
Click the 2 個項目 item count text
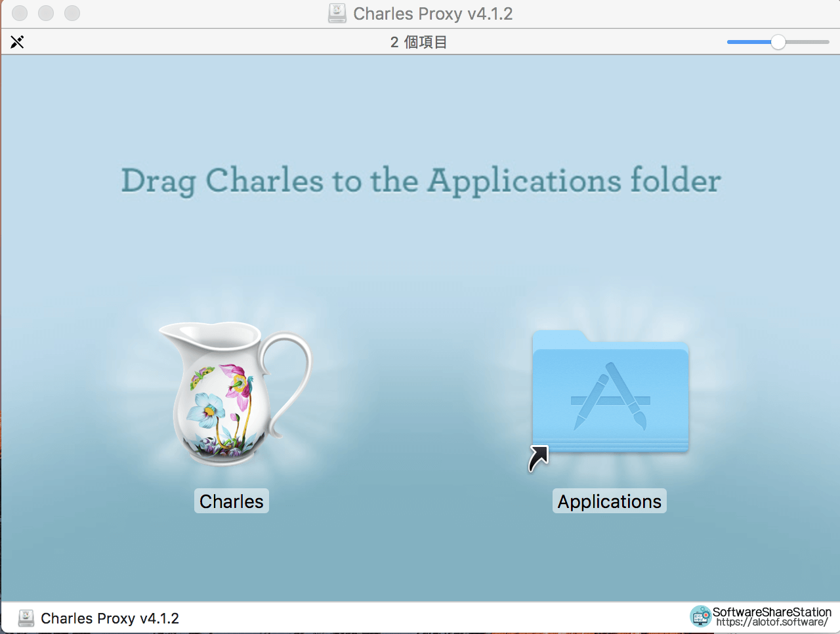419,42
